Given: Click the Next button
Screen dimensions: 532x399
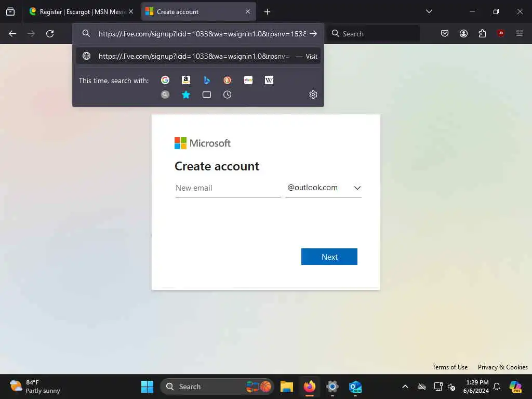Looking at the screenshot, I should (x=329, y=257).
